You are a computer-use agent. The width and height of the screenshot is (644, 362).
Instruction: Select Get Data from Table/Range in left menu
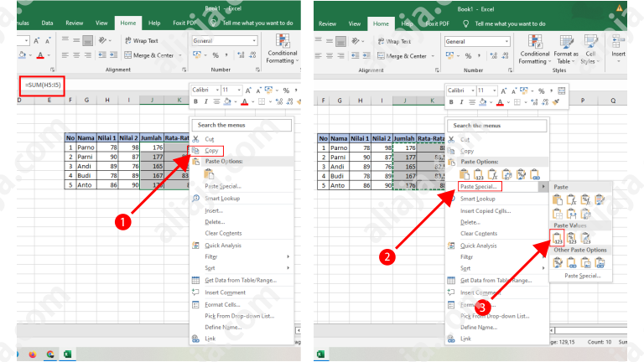coord(241,280)
